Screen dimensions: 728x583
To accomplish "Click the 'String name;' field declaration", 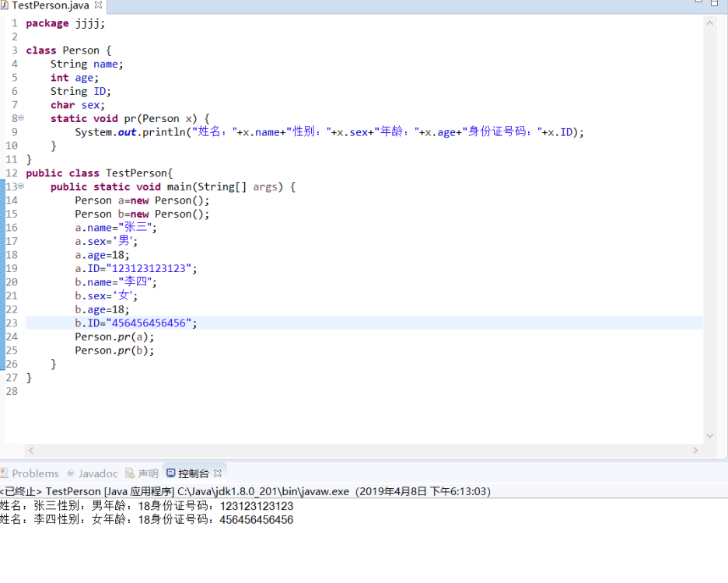I will (87, 64).
